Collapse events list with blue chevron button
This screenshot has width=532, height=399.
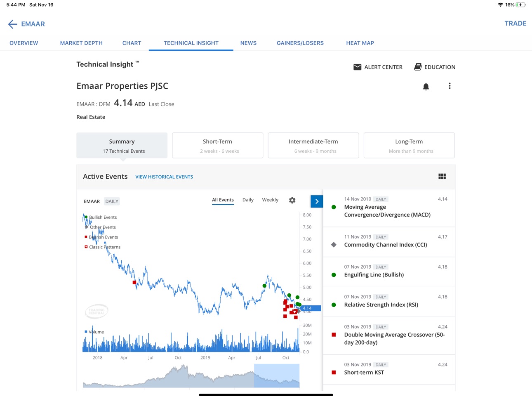(317, 201)
